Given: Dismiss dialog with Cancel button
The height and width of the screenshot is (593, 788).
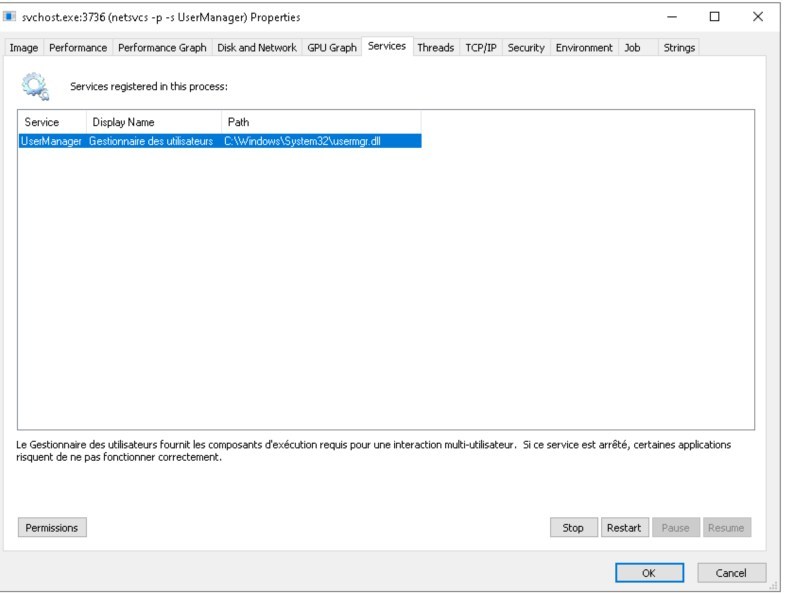Looking at the screenshot, I should pos(731,573).
